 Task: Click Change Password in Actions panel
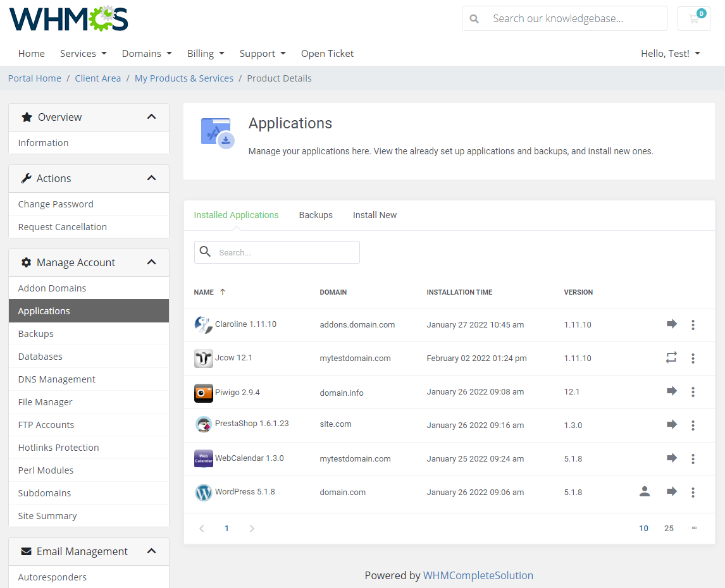[x=89, y=204]
